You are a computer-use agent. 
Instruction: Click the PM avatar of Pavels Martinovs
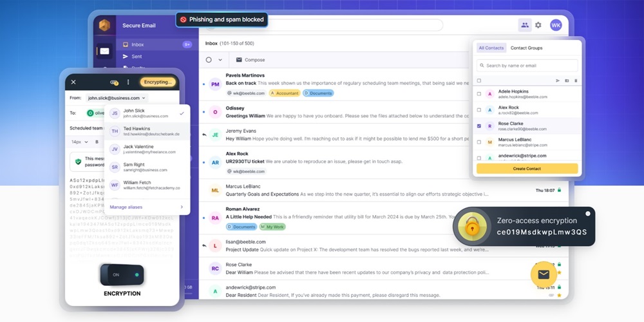[x=215, y=84]
